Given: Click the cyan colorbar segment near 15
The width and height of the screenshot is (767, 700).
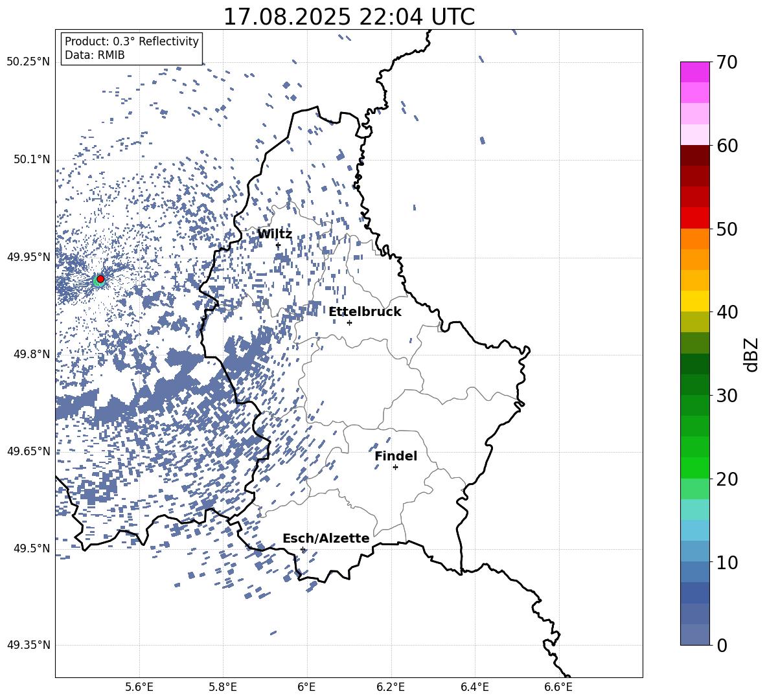Looking at the screenshot, I should pos(695,510).
